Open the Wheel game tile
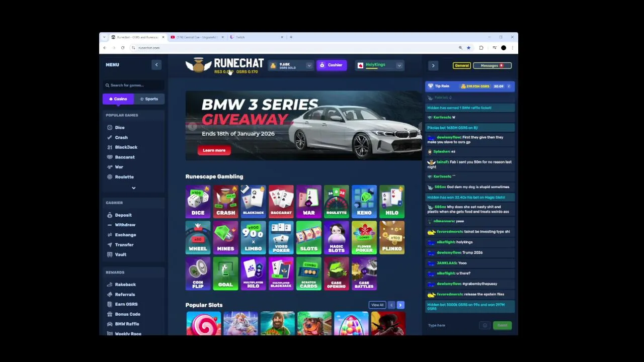 point(198,238)
